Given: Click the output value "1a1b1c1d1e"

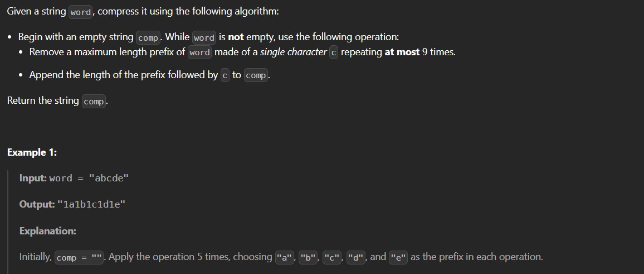Looking at the screenshot, I should click(x=91, y=204).
